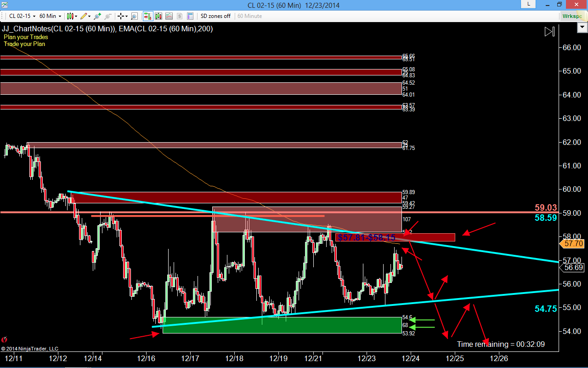Select the pencil drawing tools icon
The width and height of the screenshot is (588, 368).
point(85,16)
